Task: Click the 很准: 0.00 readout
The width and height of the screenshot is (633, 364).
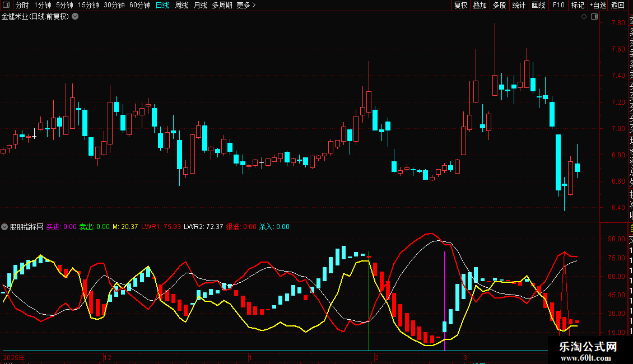Action: 241,227
